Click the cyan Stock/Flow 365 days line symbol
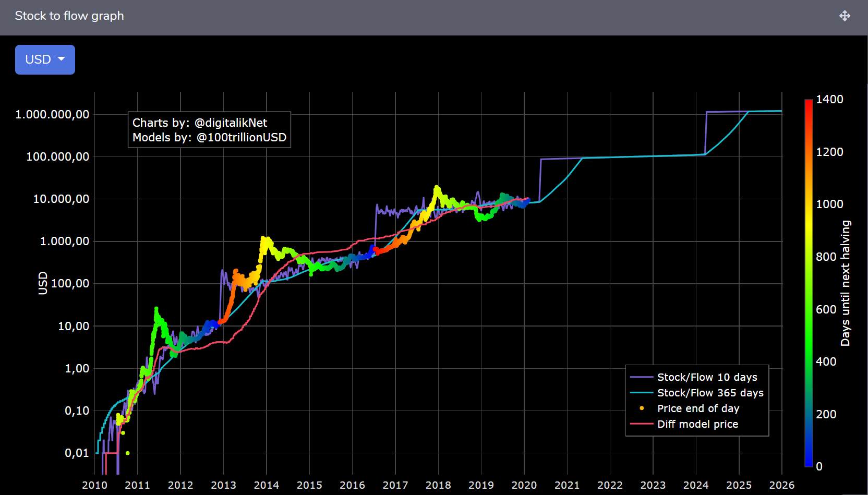Viewport: 868px width, 495px height. (x=641, y=393)
